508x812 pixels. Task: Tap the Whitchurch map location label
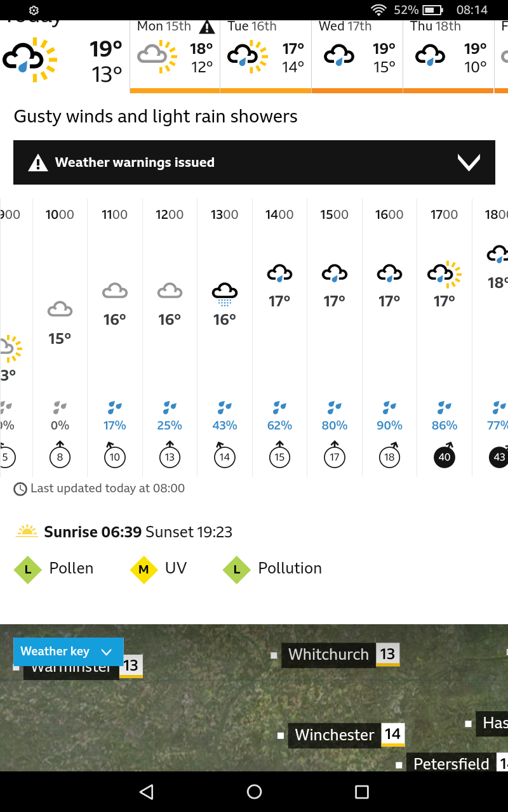tap(328, 654)
